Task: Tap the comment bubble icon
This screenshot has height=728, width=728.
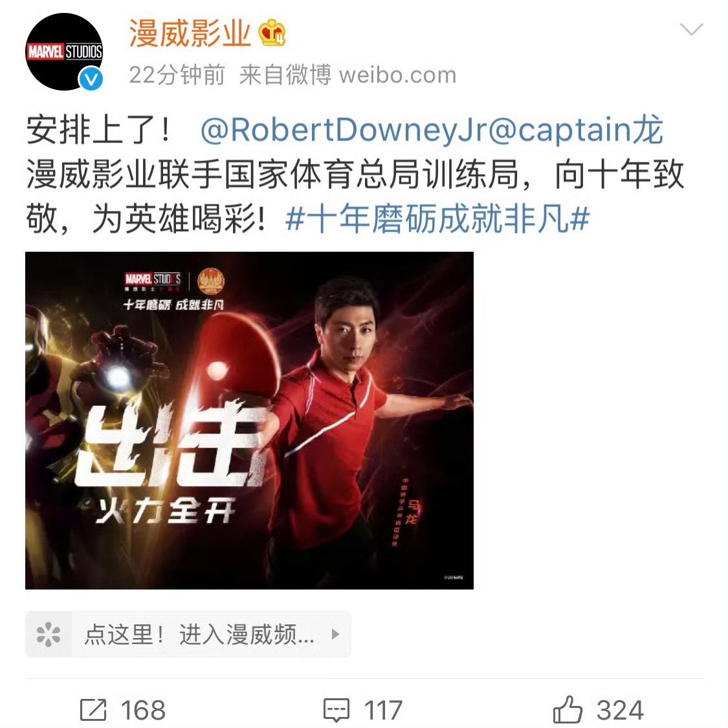Action: [336, 710]
